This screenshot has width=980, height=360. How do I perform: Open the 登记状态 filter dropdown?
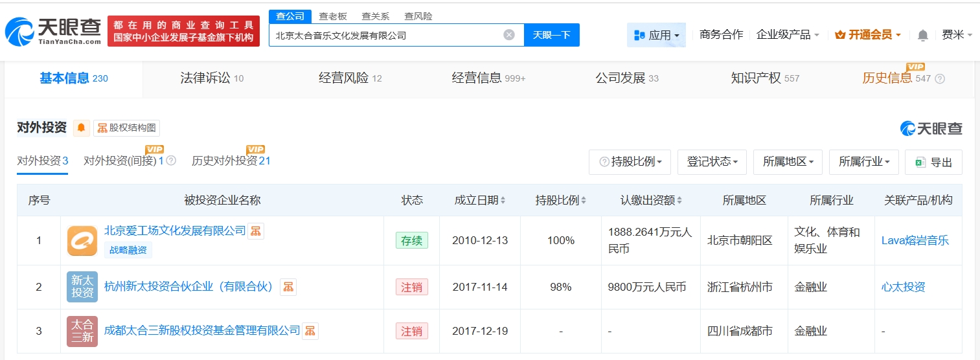tap(712, 162)
